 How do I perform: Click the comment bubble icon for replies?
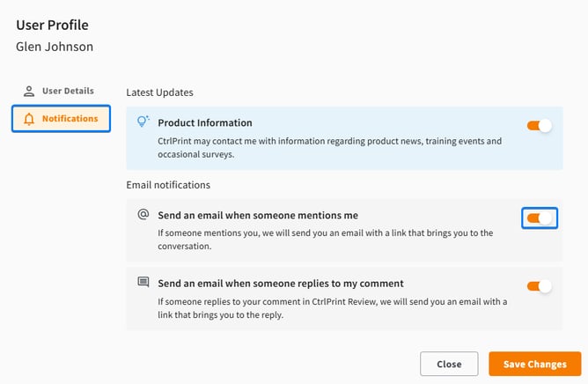click(x=143, y=283)
